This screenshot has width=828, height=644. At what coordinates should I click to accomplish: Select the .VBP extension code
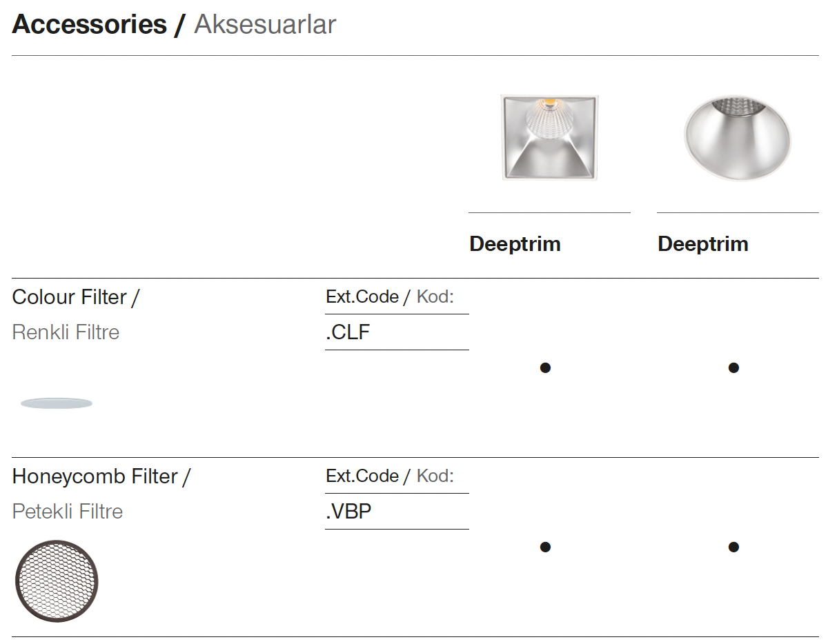[349, 512]
